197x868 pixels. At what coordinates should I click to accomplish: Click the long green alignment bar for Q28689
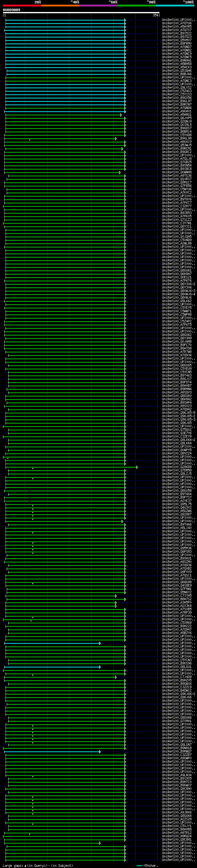point(71,467)
